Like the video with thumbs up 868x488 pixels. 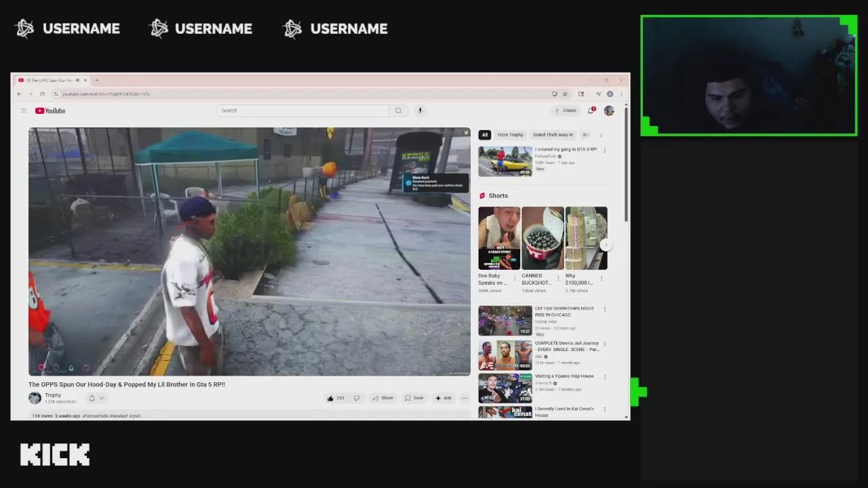point(335,398)
